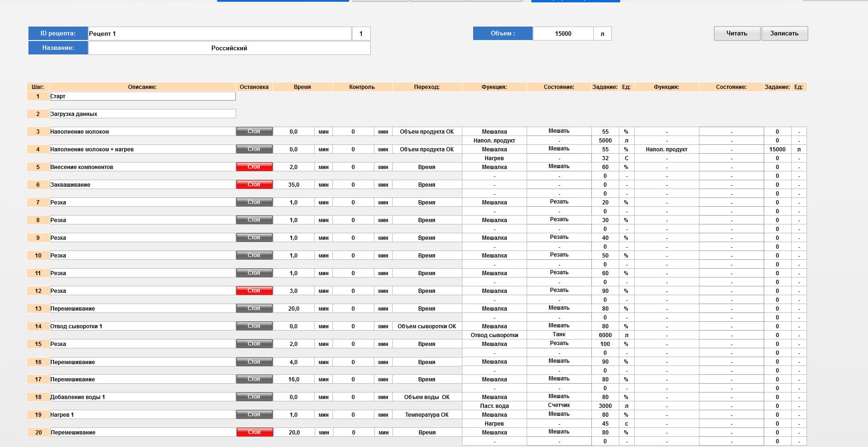Select the Старт step description field
The image size is (868, 447).
tap(142, 96)
